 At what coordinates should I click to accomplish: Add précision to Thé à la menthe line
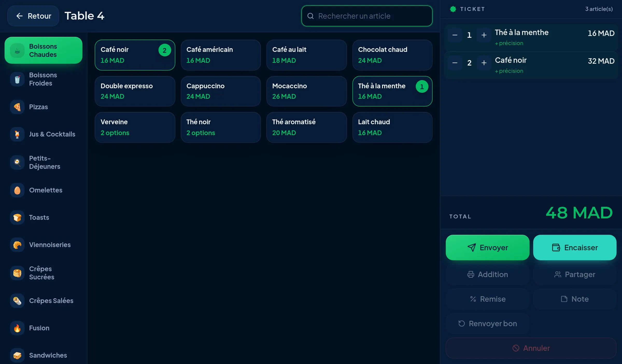[509, 43]
